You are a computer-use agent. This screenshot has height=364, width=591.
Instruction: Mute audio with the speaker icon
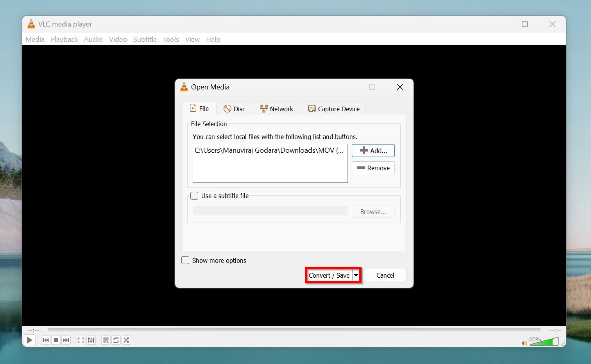coord(524,343)
